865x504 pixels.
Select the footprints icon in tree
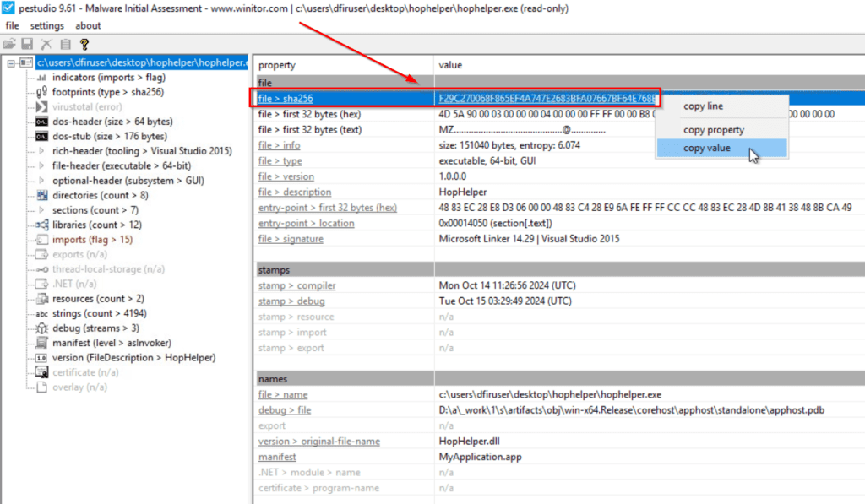(x=41, y=92)
